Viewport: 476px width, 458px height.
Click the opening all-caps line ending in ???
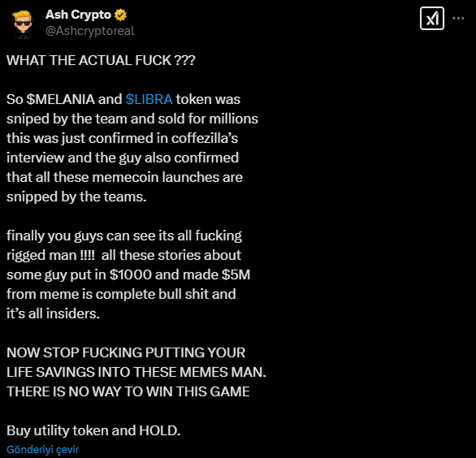click(101, 60)
